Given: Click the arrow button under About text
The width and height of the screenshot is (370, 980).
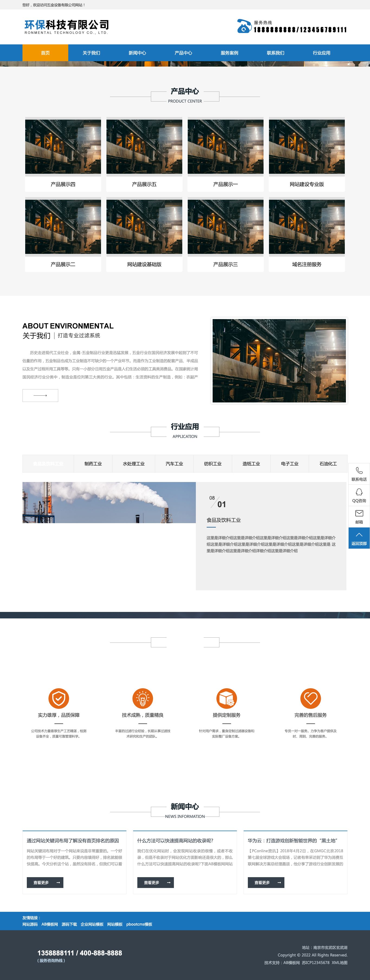Looking at the screenshot, I should [x=40, y=396].
